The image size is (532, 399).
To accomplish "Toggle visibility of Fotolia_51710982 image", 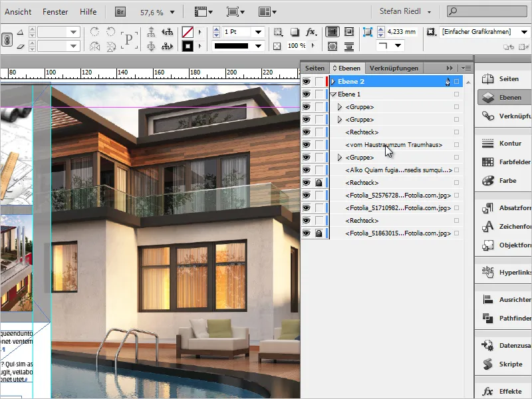I will point(307,207).
